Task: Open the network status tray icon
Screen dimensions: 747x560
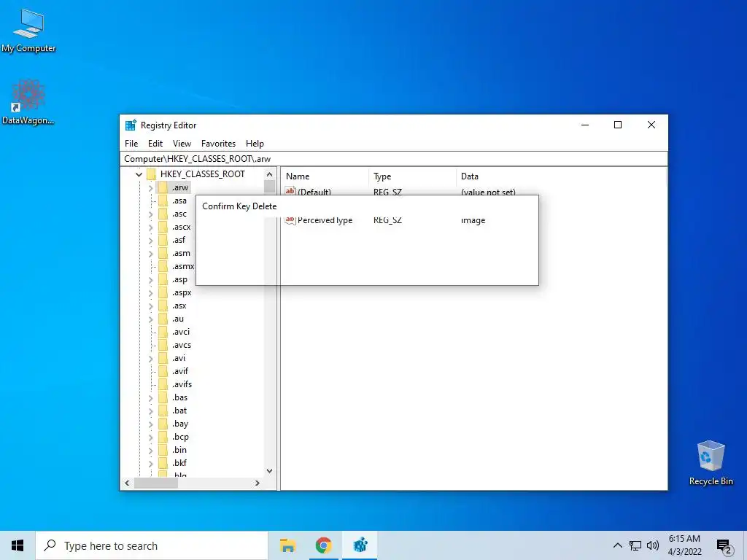Action: (x=635, y=545)
